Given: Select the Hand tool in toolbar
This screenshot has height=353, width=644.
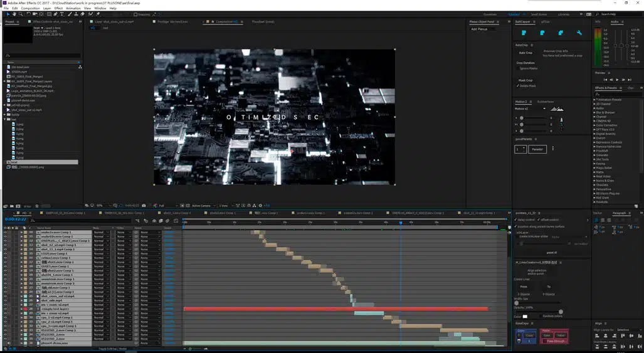Looking at the screenshot, I should click(x=13, y=14).
